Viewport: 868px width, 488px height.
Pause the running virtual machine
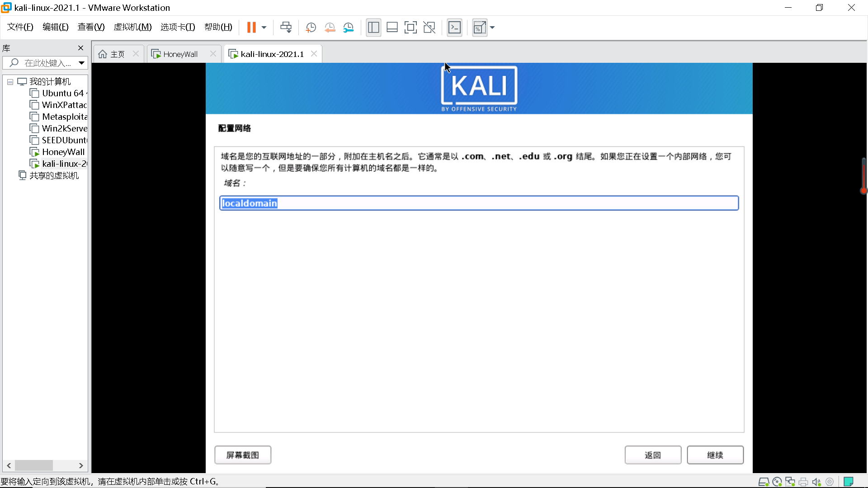pos(251,28)
